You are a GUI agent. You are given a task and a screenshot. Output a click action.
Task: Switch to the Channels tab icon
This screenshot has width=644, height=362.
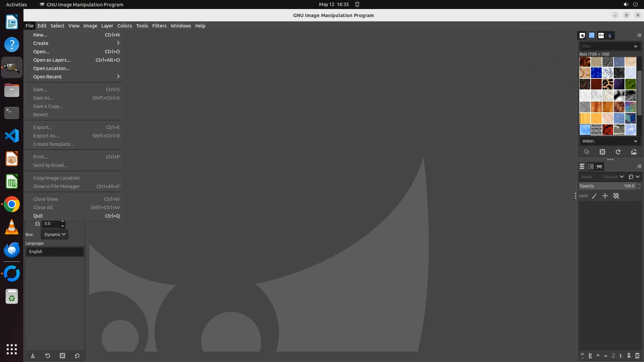pos(591,167)
